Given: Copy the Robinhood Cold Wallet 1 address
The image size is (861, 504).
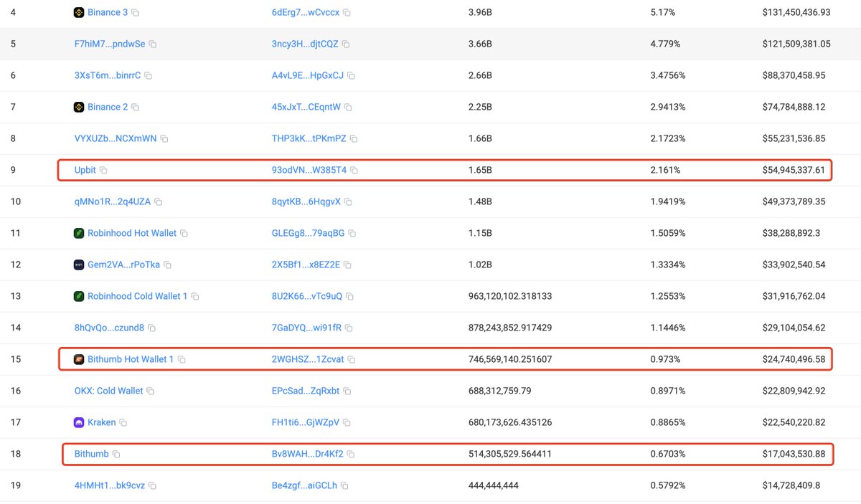Looking at the screenshot, I should 195,297.
